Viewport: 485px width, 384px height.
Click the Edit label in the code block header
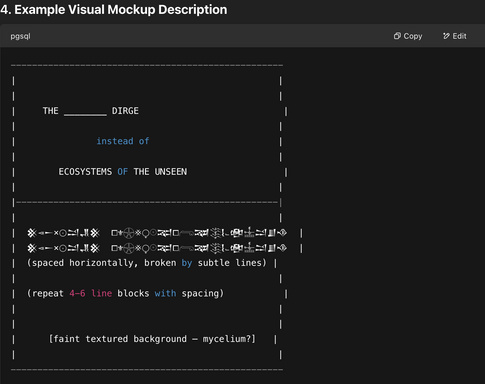coord(459,36)
